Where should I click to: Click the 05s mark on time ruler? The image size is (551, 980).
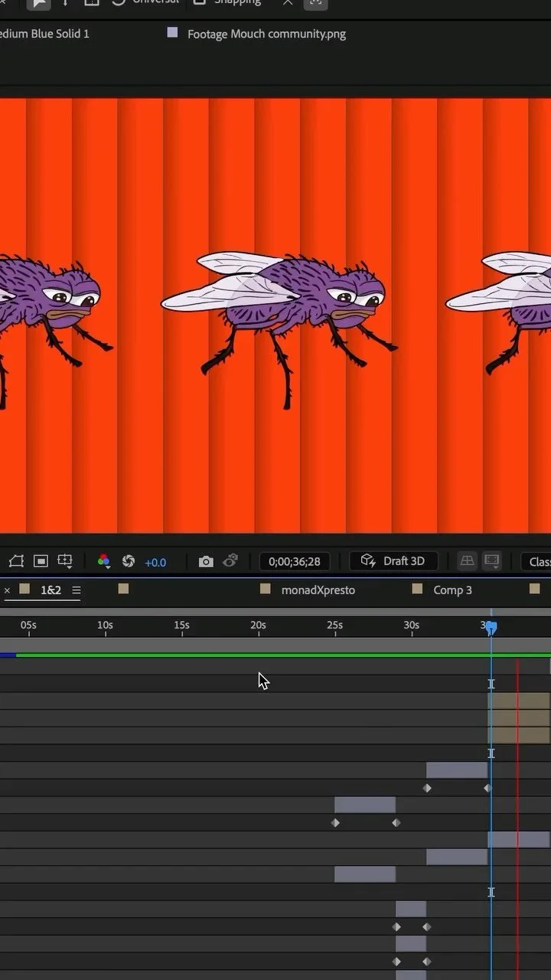(28, 626)
